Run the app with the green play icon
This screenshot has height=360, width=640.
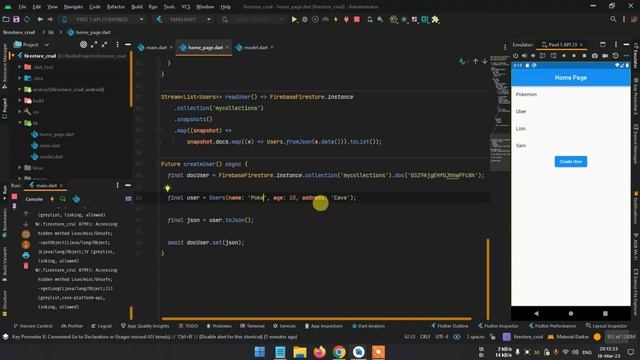[x=294, y=19]
